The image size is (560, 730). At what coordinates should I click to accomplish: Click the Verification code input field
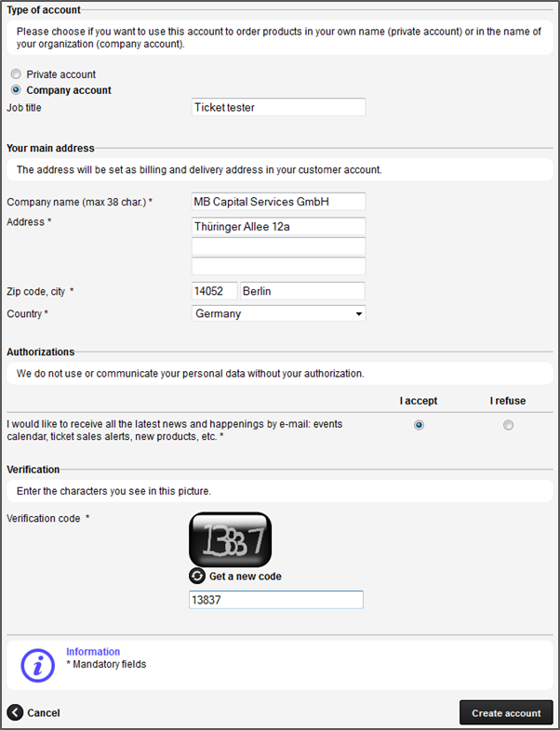pyautogui.click(x=275, y=600)
